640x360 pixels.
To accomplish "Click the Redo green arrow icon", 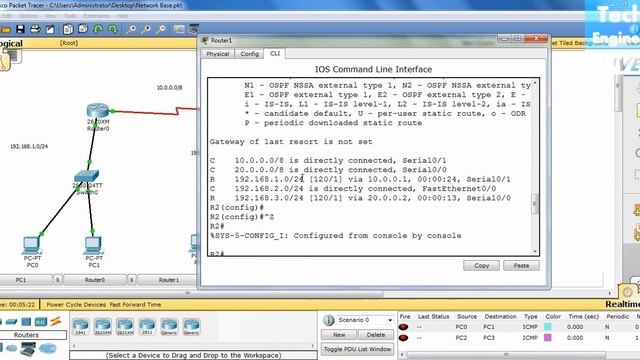I will pyautogui.click(x=113, y=29).
